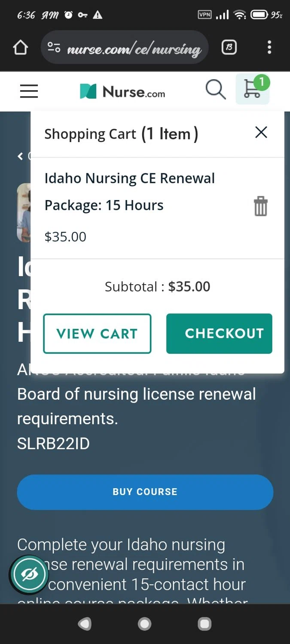The height and width of the screenshot is (644, 290).
Task: Delete Idaho package with trash icon
Action: tap(260, 206)
